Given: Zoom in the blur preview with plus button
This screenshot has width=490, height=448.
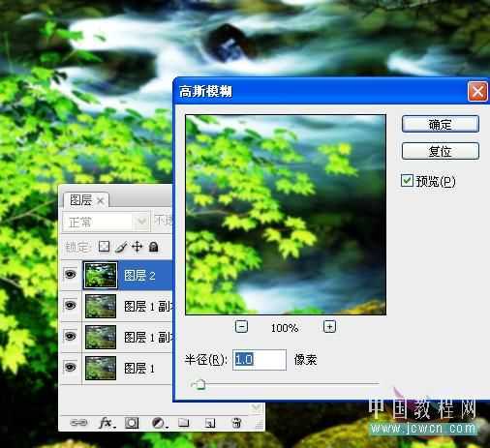Looking at the screenshot, I should point(329,326).
